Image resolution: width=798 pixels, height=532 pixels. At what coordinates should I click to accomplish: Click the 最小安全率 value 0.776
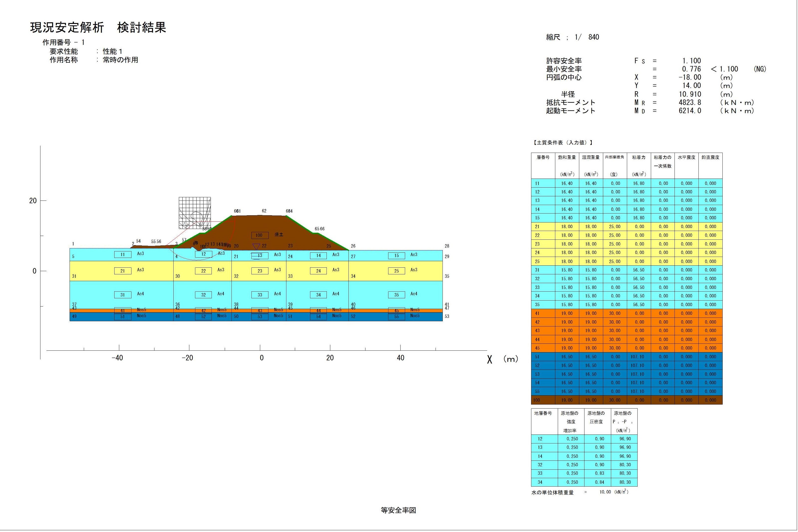(691, 69)
